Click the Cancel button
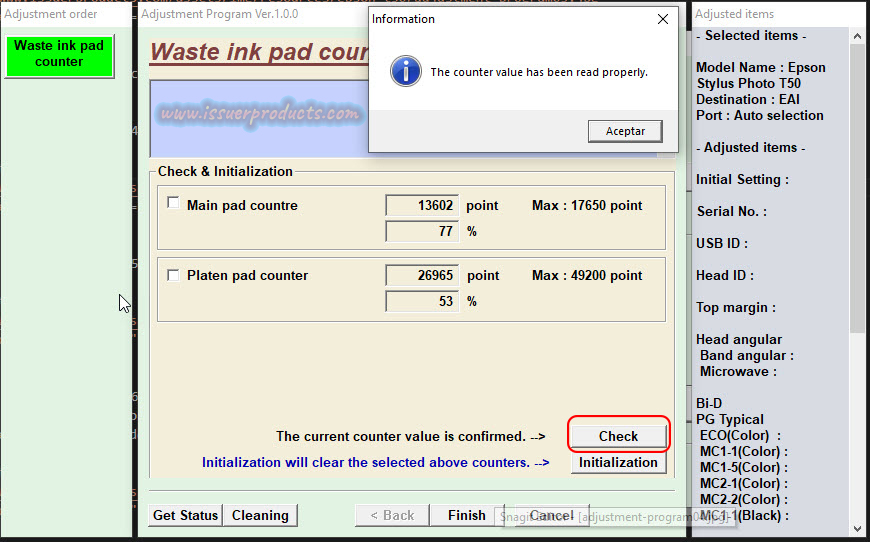The image size is (870, 542). tap(552, 515)
